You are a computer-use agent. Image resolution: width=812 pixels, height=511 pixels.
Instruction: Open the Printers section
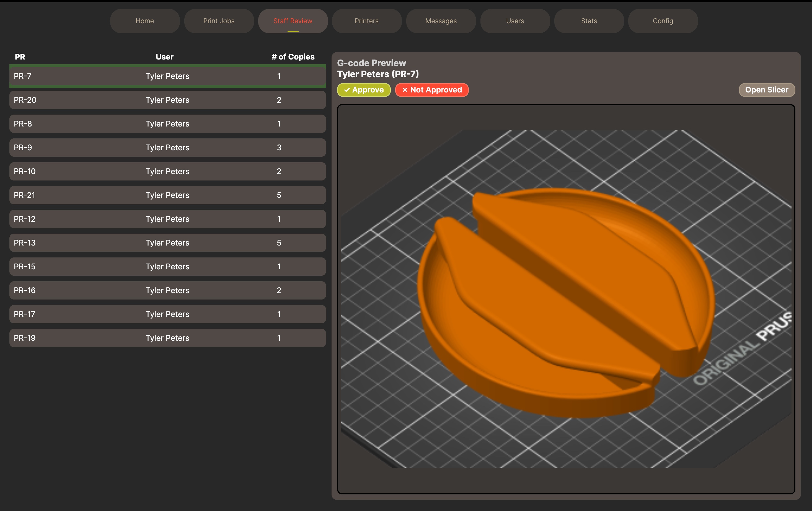pos(366,20)
